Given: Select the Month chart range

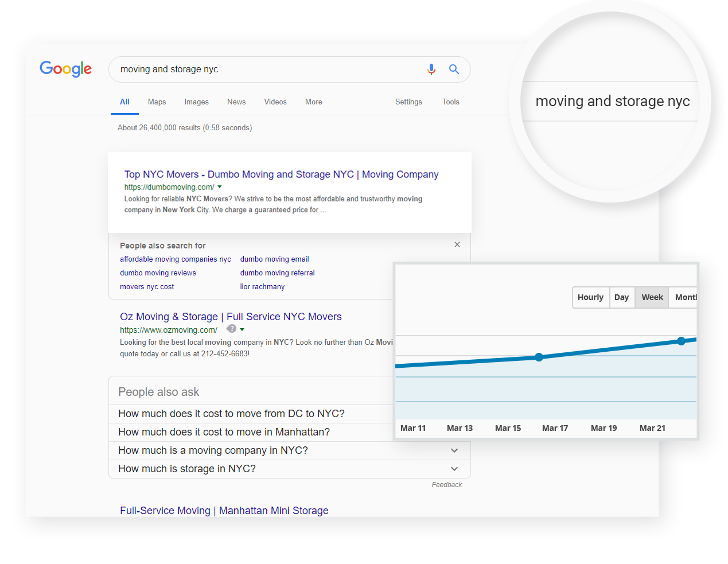Looking at the screenshot, I should coord(683,297).
